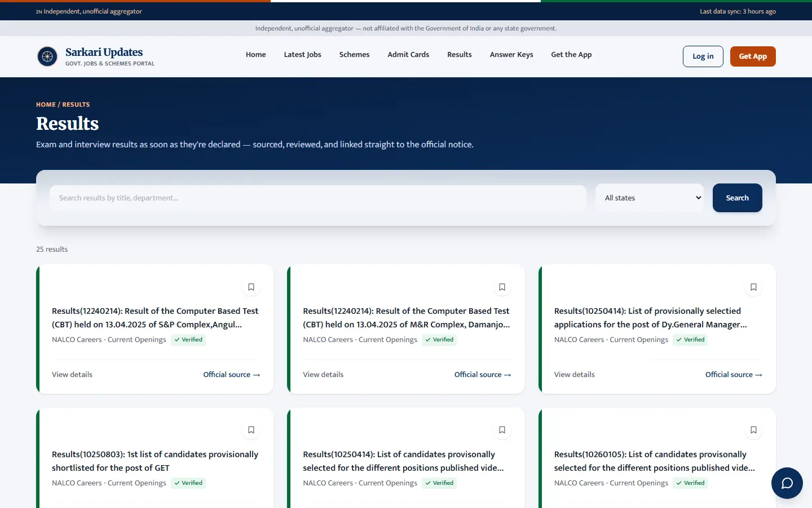Viewport: 812px width, 508px height.
Task: Bookmark the S&P Complex CBT result card
Action: pos(251,287)
